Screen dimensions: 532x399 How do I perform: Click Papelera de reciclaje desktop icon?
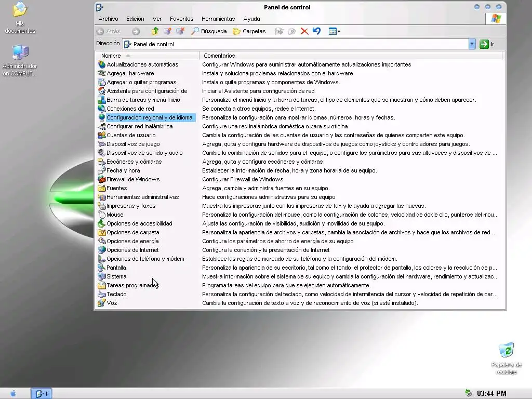[506, 358]
